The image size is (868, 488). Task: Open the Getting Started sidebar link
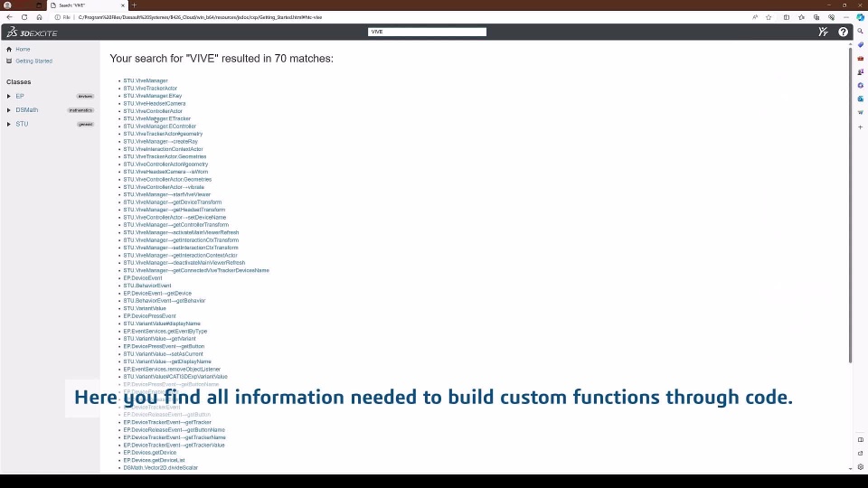click(x=33, y=61)
